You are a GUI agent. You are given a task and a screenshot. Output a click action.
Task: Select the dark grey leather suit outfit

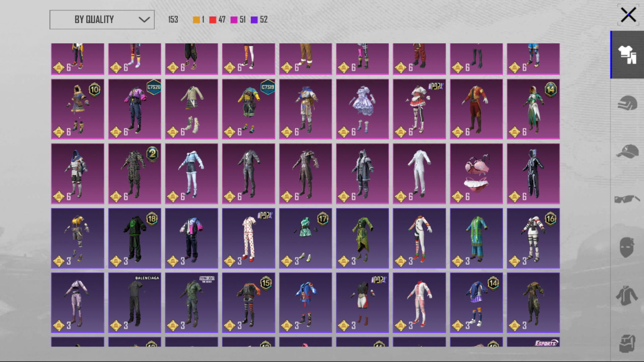249,174
